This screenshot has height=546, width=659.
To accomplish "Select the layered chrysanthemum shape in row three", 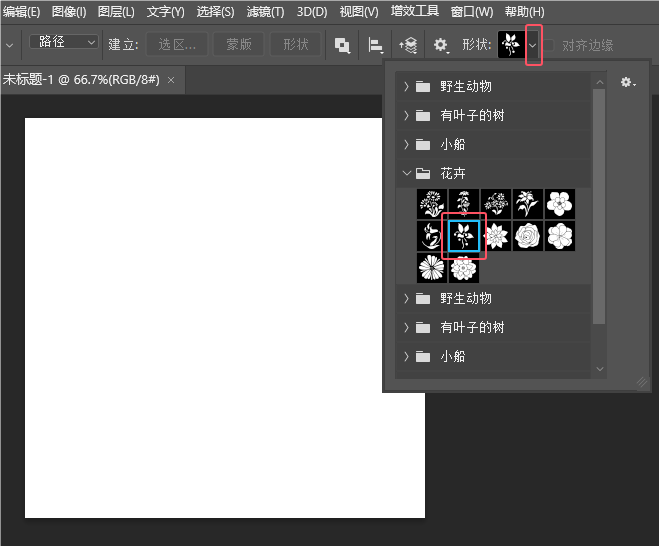I will click(x=464, y=269).
